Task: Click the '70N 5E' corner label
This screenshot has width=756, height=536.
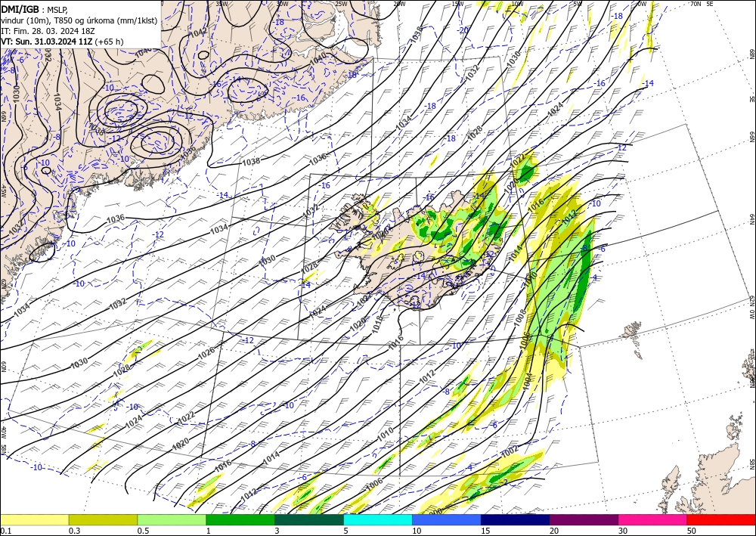Action: 702,3
